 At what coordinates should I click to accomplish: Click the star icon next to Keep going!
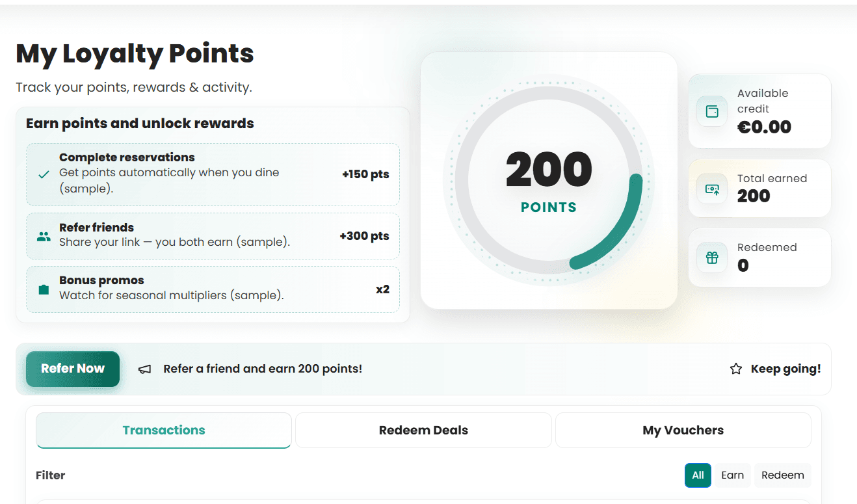click(735, 368)
